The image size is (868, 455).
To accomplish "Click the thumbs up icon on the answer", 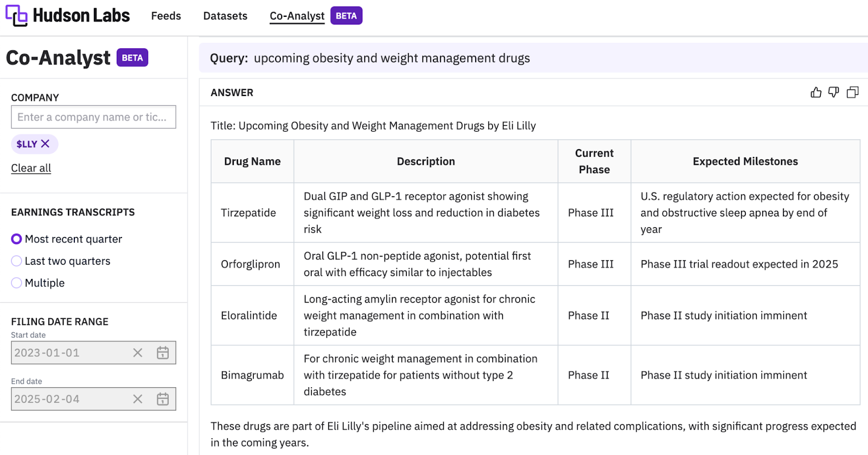I will (816, 93).
